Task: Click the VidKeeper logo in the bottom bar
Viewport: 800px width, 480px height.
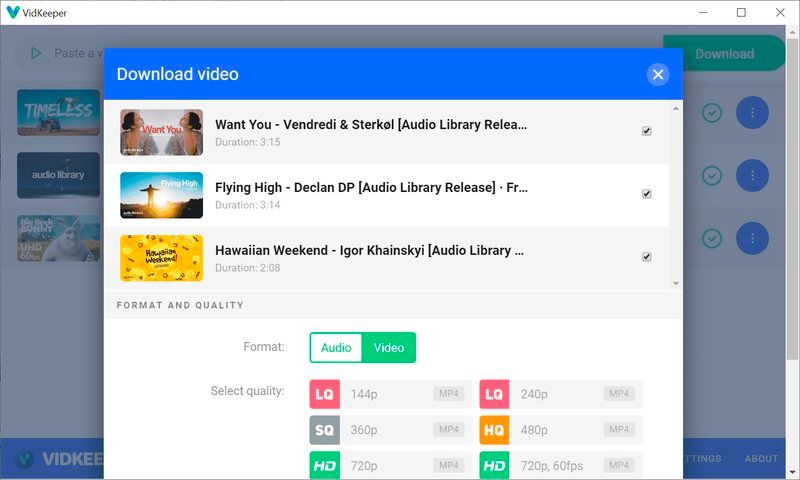Action: 24,460
